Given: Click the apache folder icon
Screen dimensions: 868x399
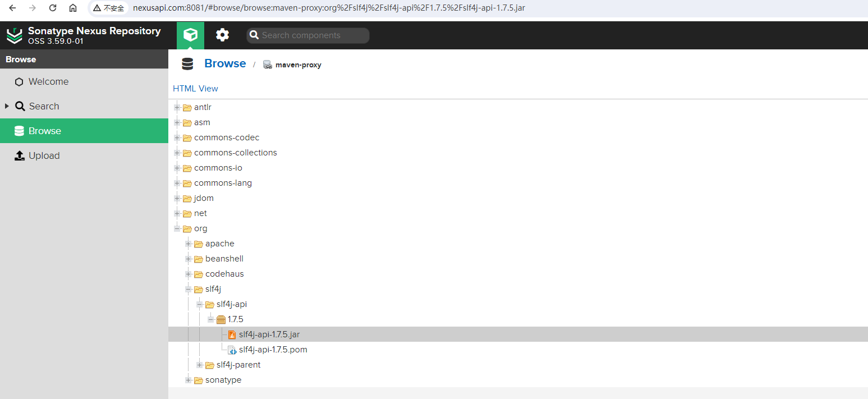Looking at the screenshot, I should [x=199, y=244].
